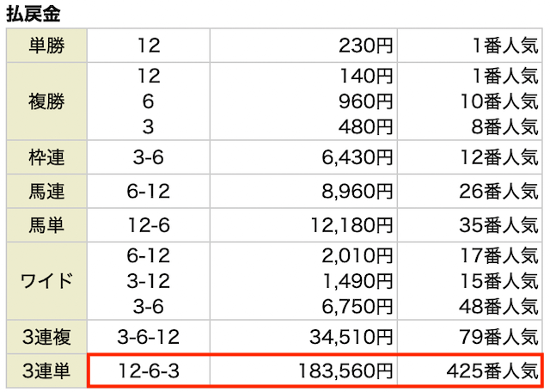
Task: Click the 10番人気 popularity cell
Action: 499,101
